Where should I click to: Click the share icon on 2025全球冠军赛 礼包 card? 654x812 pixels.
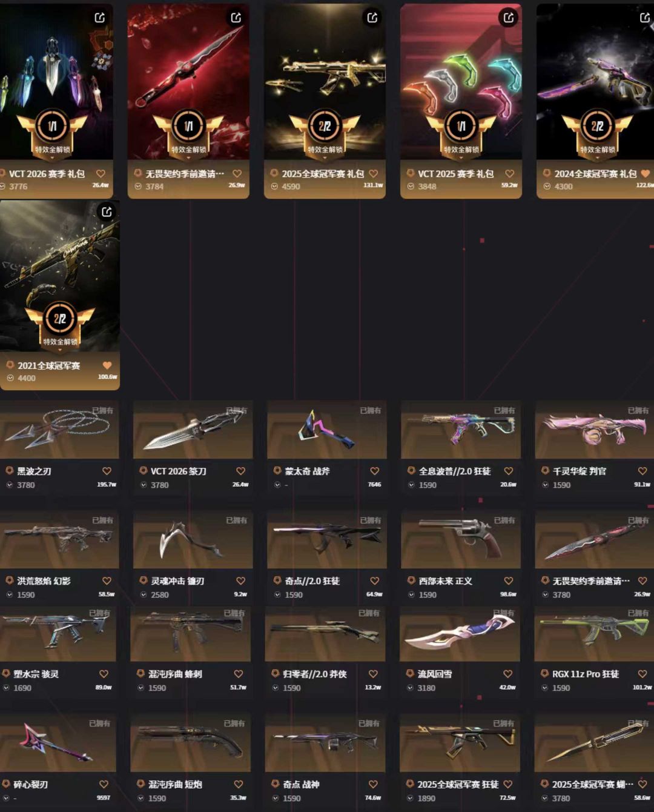pos(372,18)
